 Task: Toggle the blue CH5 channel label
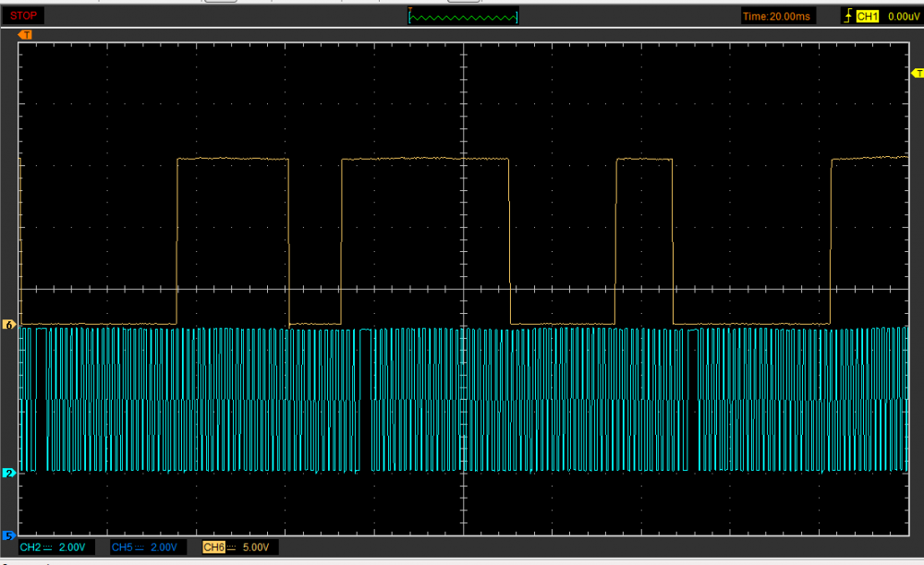pyautogui.click(x=121, y=547)
